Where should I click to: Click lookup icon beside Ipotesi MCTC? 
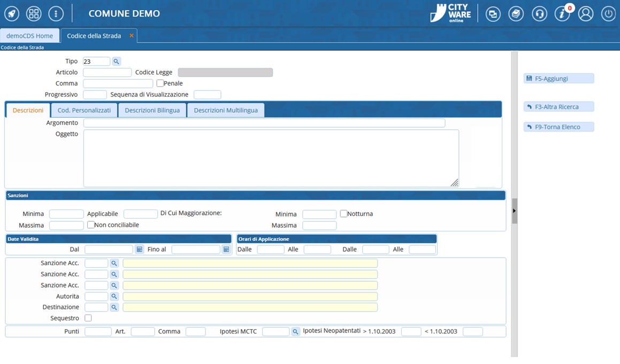tap(295, 332)
